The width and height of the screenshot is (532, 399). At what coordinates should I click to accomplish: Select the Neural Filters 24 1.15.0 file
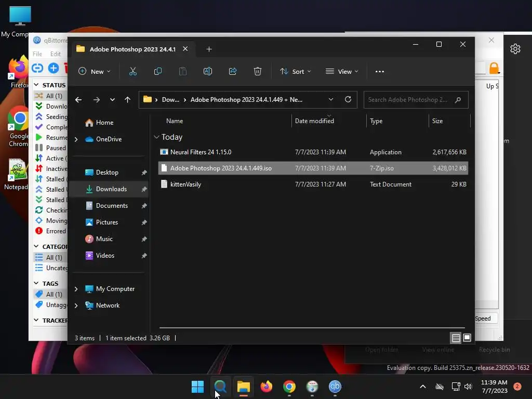tap(313, 152)
